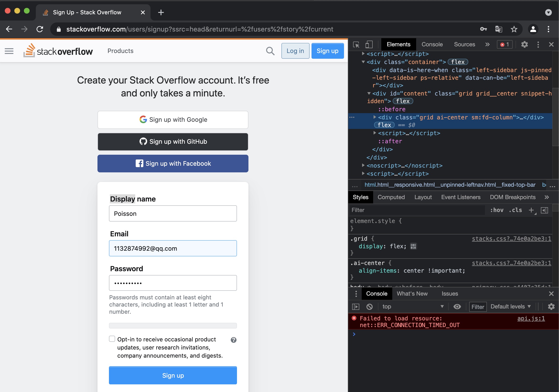Toggle the device toolbar icon
This screenshot has height=392, width=559.
coord(369,45)
